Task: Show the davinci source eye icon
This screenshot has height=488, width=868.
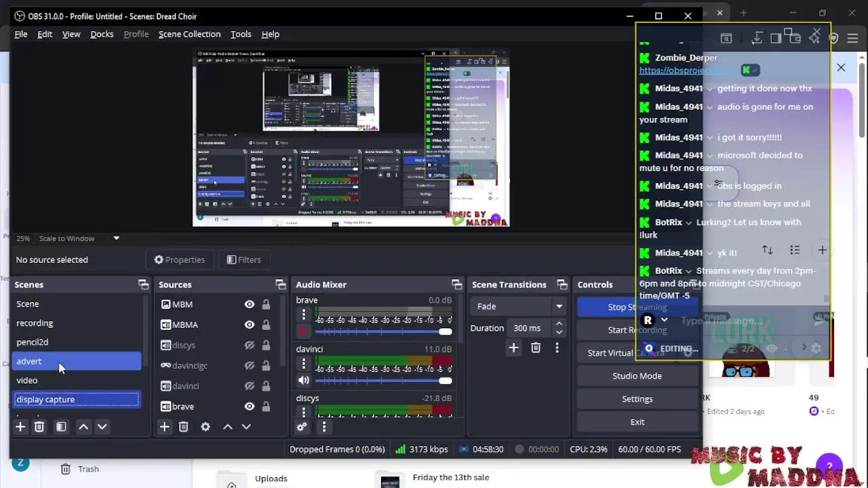Action: click(250, 386)
